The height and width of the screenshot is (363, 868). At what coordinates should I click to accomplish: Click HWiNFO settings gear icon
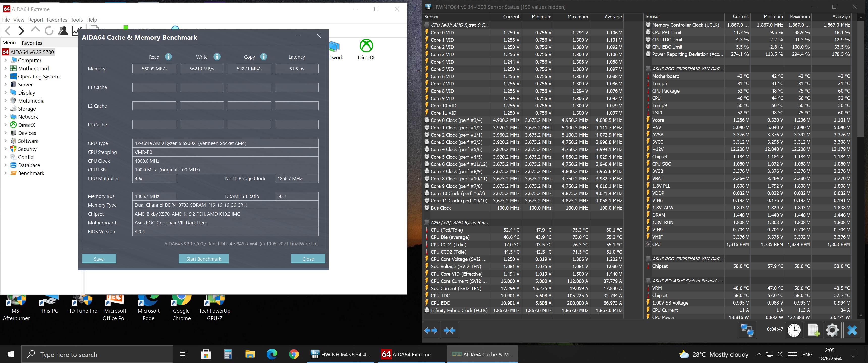(x=832, y=330)
